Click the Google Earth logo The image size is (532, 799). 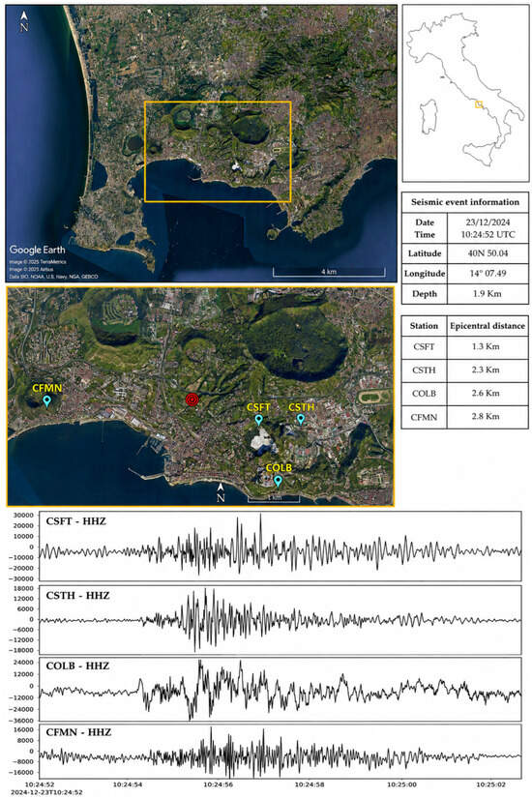tap(37, 250)
